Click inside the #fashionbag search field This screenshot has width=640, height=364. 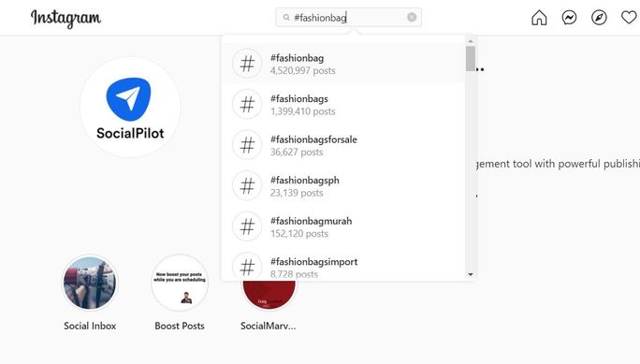coord(349,17)
